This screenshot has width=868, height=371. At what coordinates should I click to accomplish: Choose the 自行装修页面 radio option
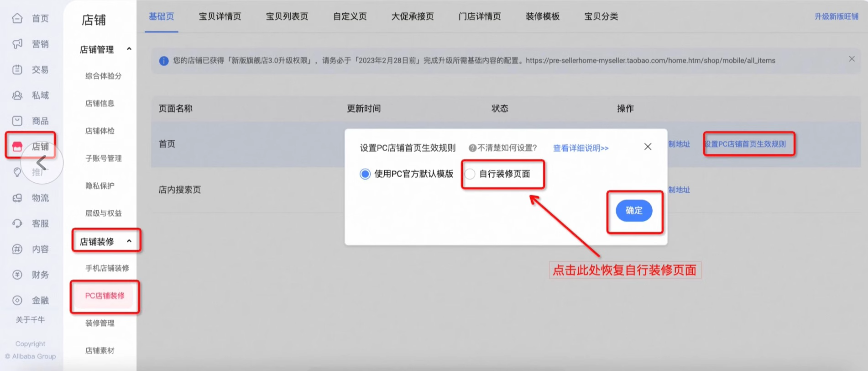click(x=470, y=174)
